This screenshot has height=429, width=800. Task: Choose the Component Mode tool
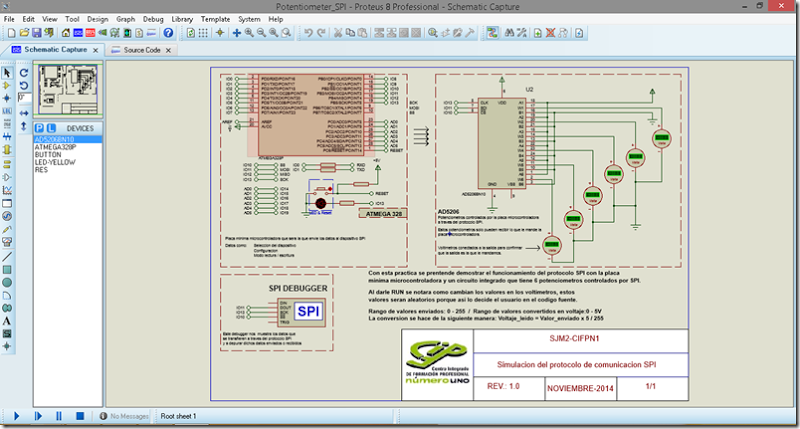click(7, 86)
